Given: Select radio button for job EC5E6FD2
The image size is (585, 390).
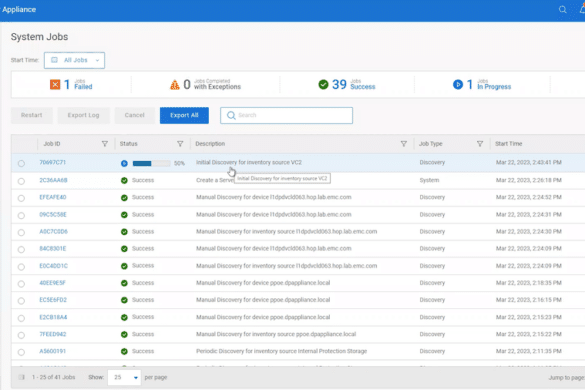Looking at the screenshot, I should (x=21, y=301).
